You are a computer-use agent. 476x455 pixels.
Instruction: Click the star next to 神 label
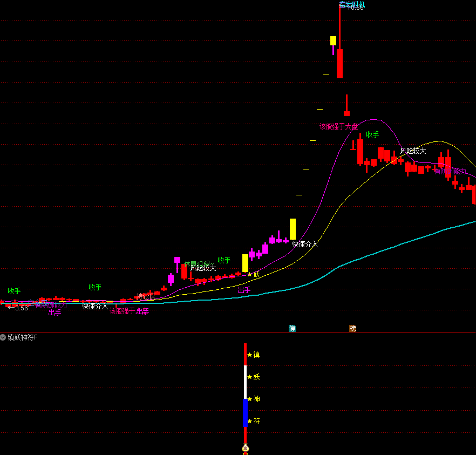(249, 399)
